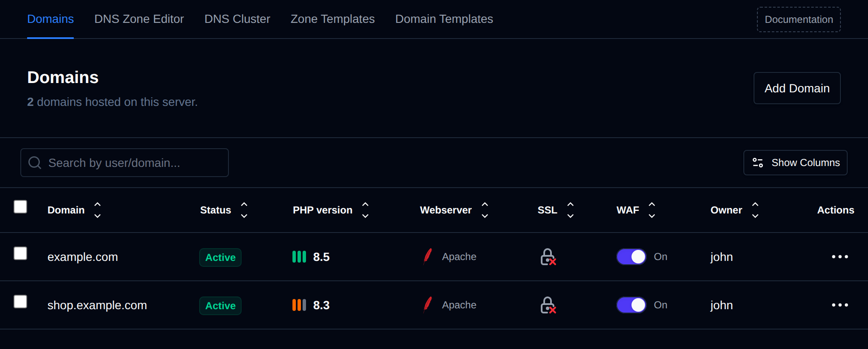Click the column settings sliders icon
This screenshot has height=349, width=868.
tap(758, 163)
